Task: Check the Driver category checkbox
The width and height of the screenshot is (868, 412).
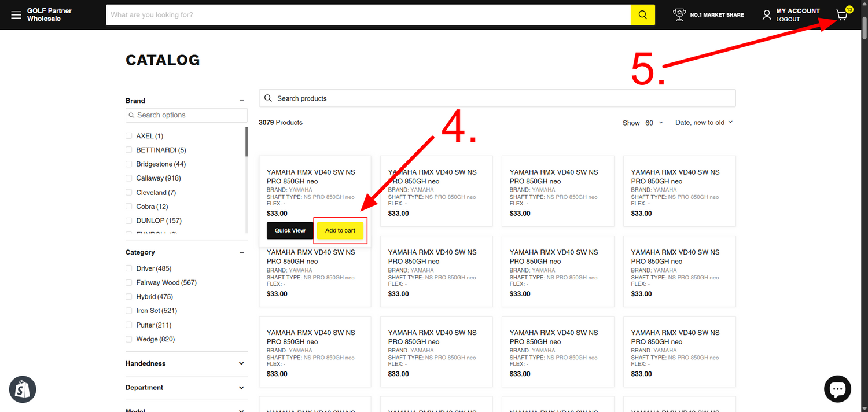Action: point(129,268)
